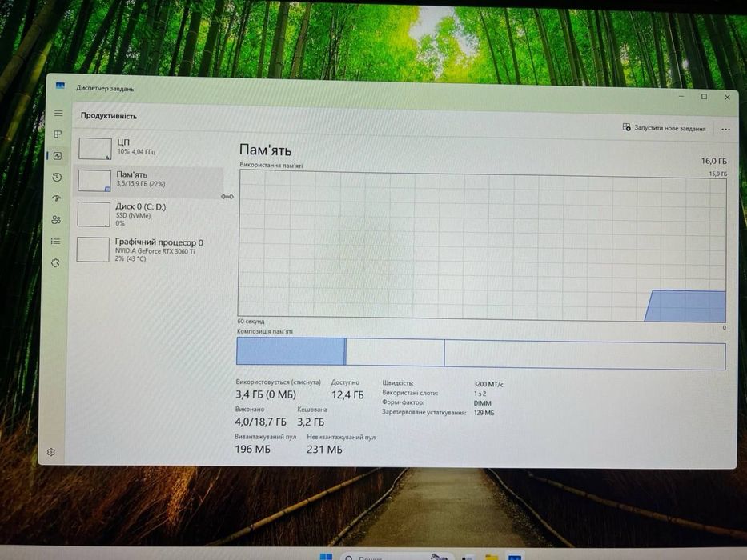Close the Task Manager window
The image size is (747, 560).
pos(727,97)
